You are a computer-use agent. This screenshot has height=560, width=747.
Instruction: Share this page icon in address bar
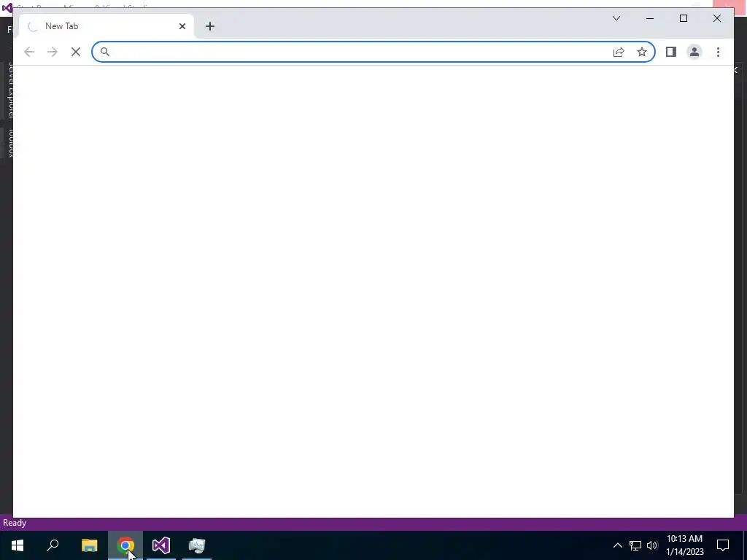point(619,52)
